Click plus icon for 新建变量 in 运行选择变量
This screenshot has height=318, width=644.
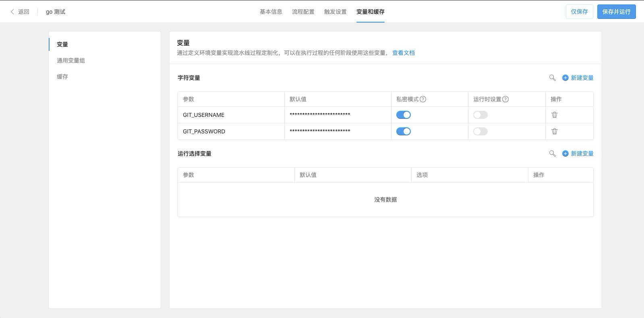pyautogui.click(x=565, y=154)
